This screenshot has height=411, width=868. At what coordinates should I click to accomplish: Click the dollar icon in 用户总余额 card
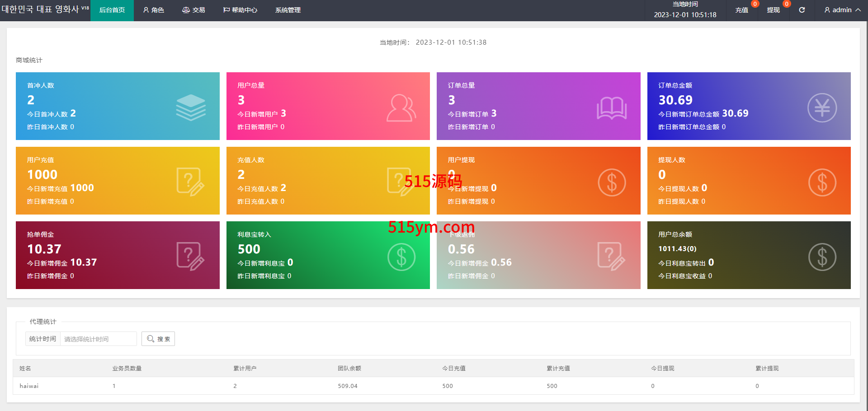822,257
